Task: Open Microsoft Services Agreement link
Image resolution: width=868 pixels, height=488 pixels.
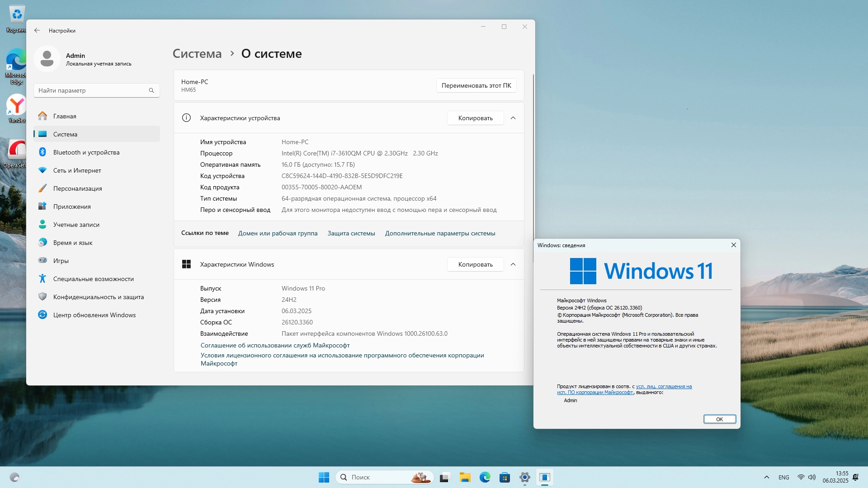Action: point(275,345)
